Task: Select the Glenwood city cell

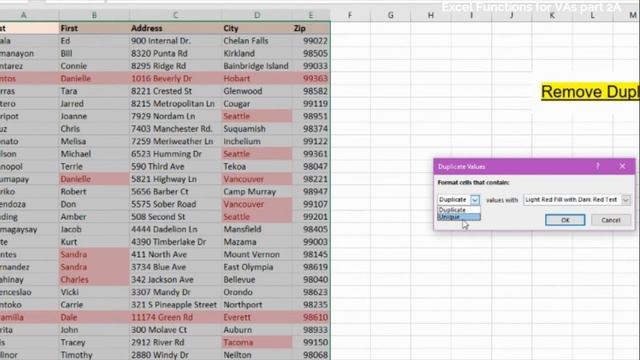Action: (257, 91)
